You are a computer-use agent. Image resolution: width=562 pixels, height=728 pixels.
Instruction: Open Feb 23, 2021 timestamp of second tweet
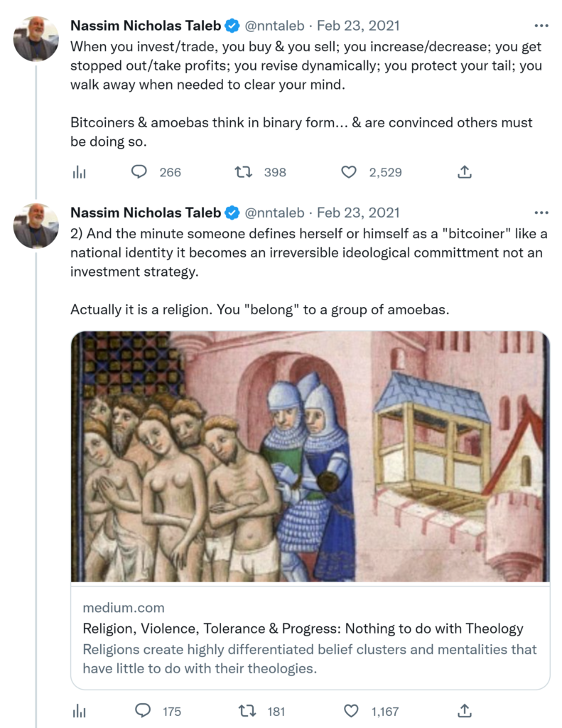pyautogui.click(x=358, y=213)
